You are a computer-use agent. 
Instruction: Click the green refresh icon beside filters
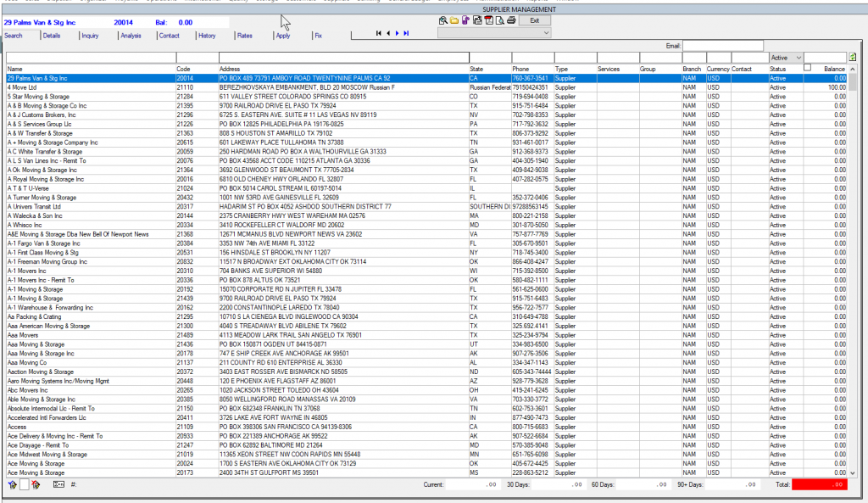[x=853, y=58]
